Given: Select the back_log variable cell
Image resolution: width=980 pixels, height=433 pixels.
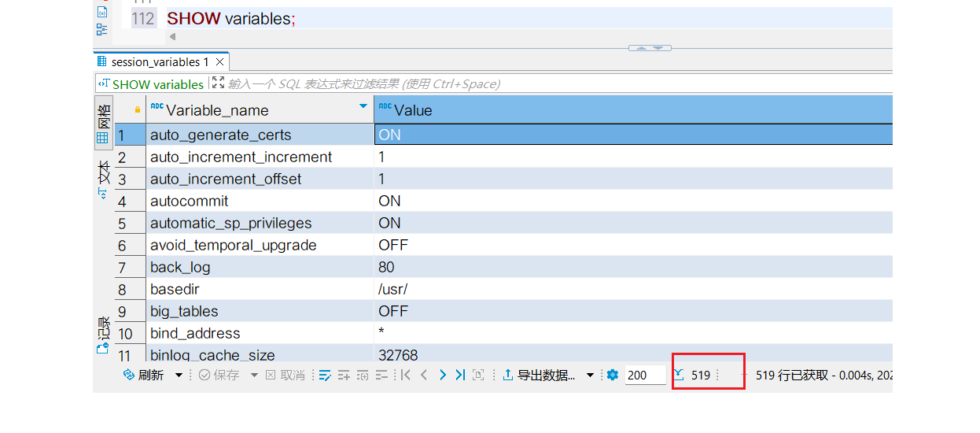Looking at the screenshot, I should 260,267.
